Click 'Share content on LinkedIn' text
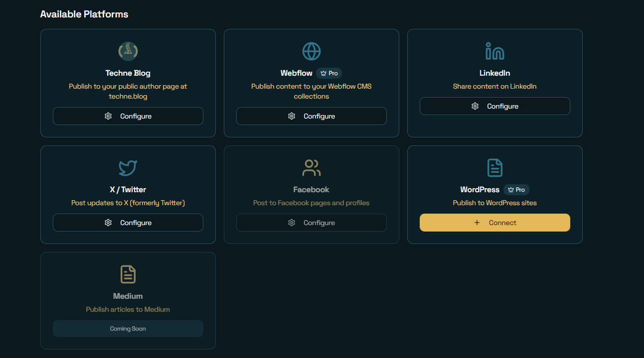Image resolution: width=644 pixels, height=358 pixels. click(495, 86)
